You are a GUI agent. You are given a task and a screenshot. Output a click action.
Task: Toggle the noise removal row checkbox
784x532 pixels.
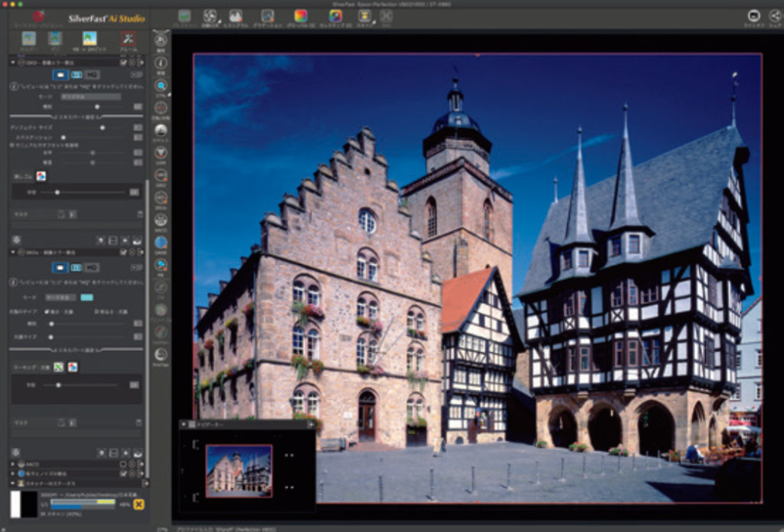point(123,473)
